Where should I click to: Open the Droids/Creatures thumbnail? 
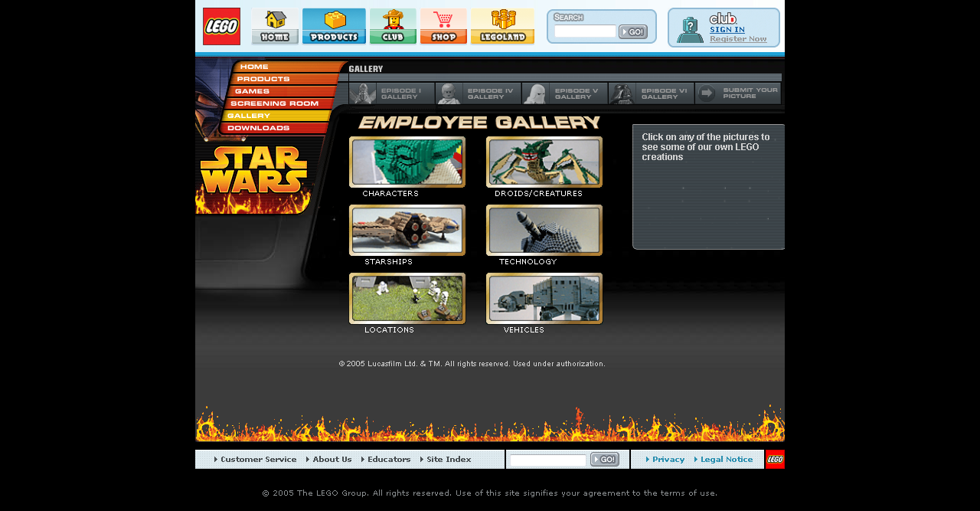click(544, 162)
